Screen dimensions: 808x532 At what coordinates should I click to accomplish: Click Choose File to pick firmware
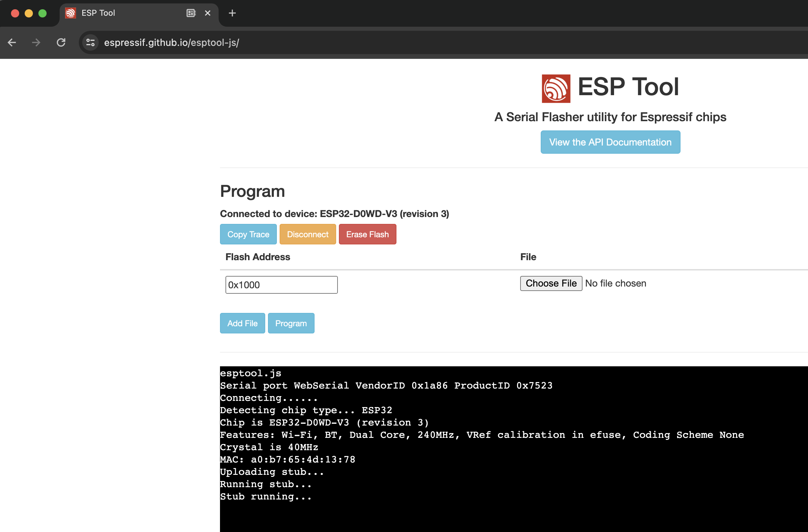pos(551,283)
